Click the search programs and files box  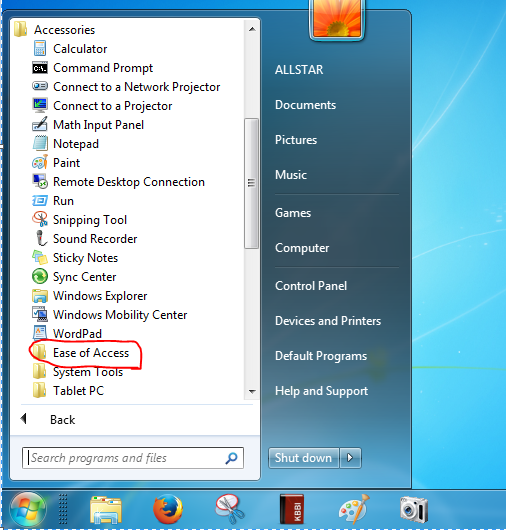(x=133, y=458)
